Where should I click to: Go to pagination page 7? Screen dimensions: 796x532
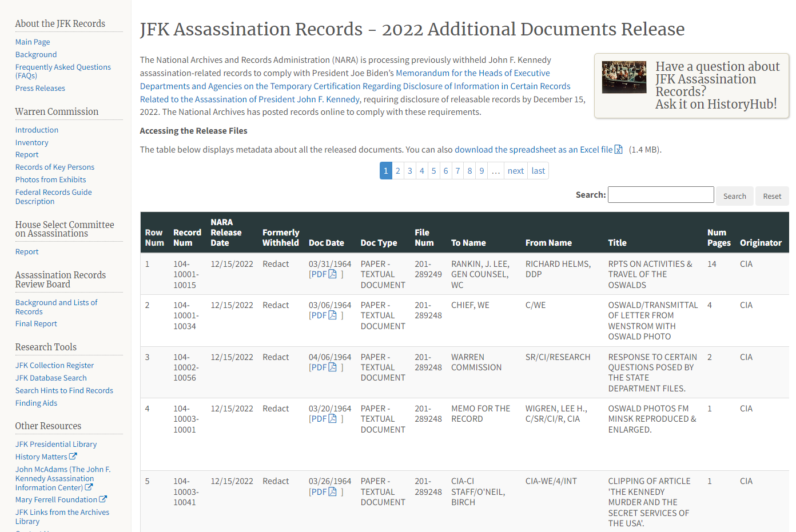pos(458,171)
